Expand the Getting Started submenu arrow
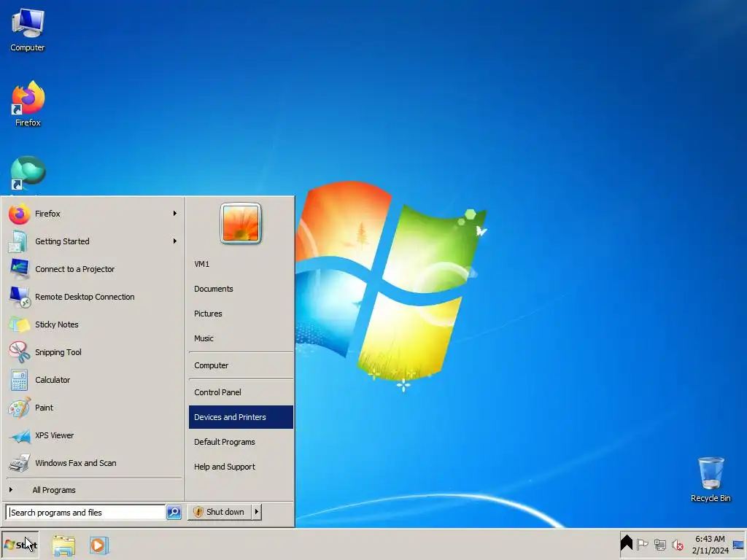 coord(175,241)
